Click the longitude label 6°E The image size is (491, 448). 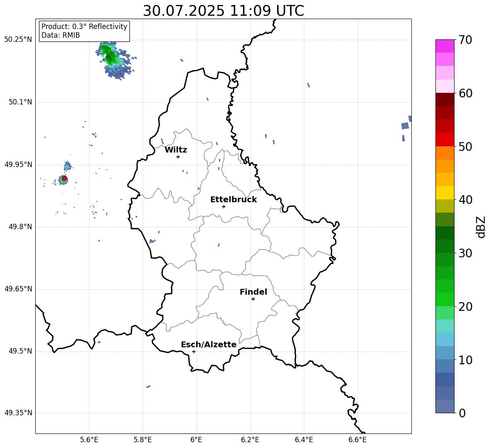(x=196, y=440)
